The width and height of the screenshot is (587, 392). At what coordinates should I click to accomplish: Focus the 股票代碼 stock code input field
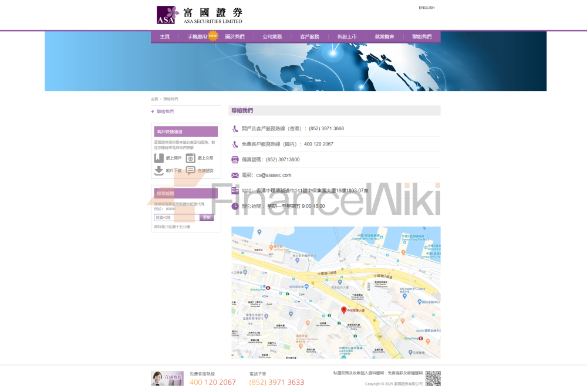coord(177,218)
